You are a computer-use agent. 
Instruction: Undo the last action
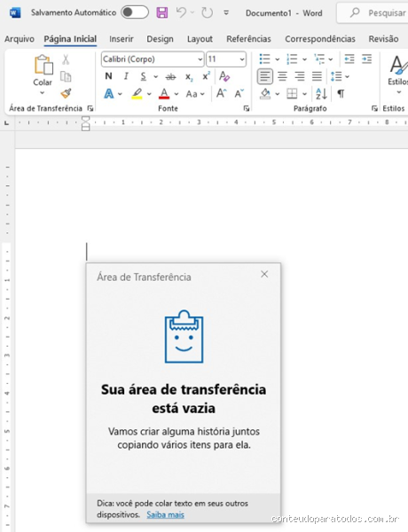click(181, 13)
